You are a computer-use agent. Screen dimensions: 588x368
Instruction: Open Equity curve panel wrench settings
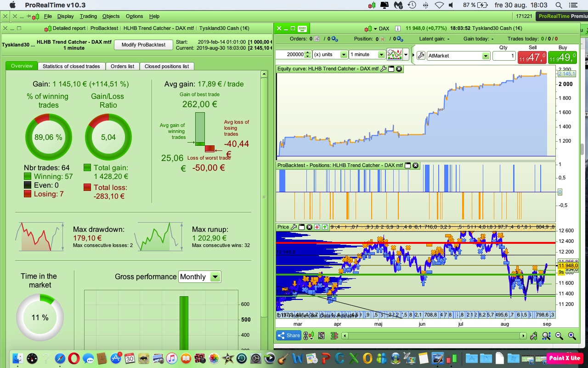pos(383,69)
